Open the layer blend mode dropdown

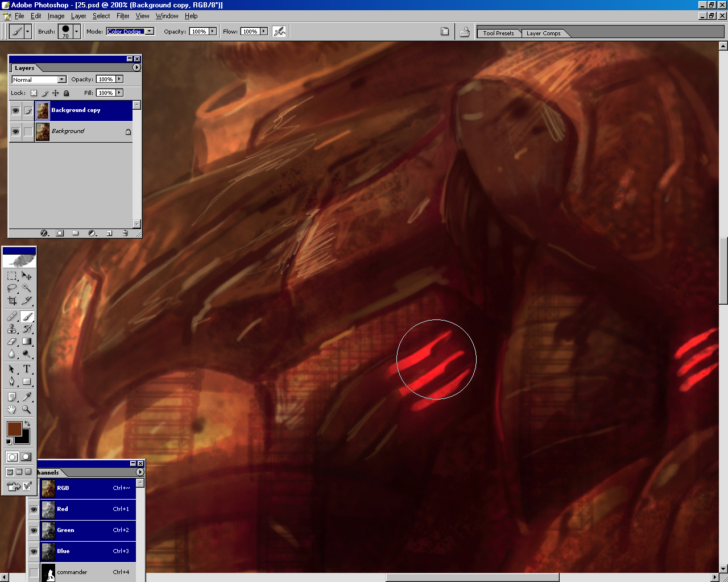coord(62,80)
